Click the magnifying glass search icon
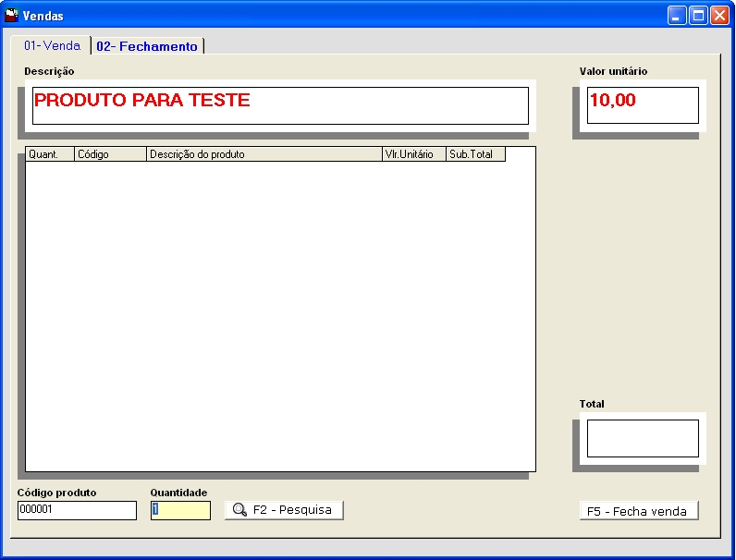The height and width of the screenshot is (560, 736). [x=239, y=510]
